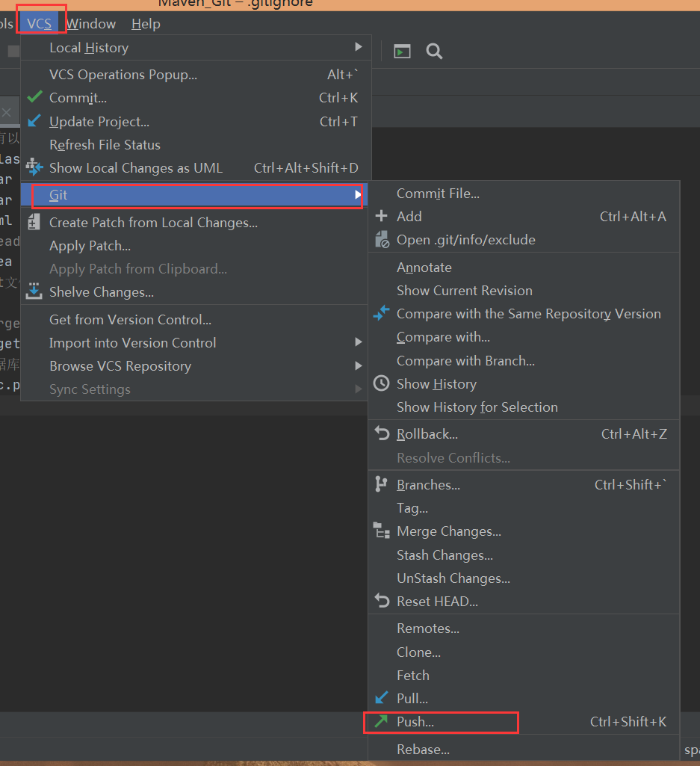Click the Open .git/info/exclude file icon

click(382, 239)
